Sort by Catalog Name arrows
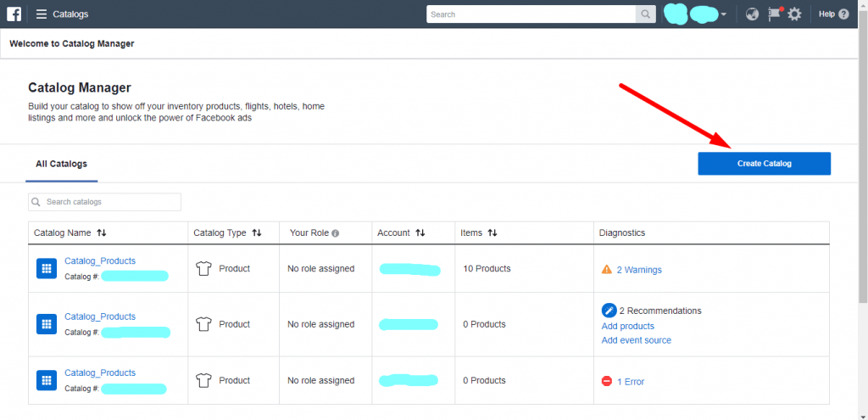The height and width of the screenshot is (420, 868). click(102, 233)
